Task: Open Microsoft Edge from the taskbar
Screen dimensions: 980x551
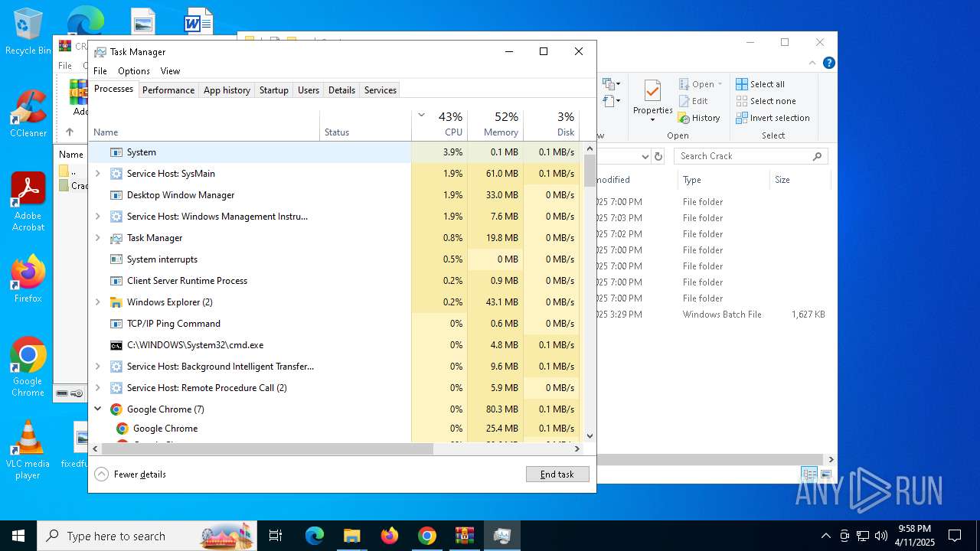Action: (315, 536)
